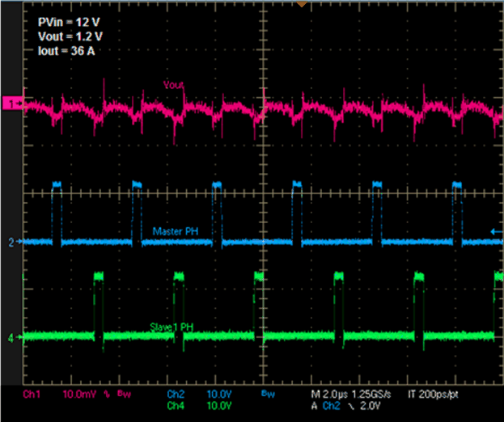Image resolution: width=504 pixels, height=422 pixels.
Task: Click the 1.25GS/s sample rate readout
Action: [x=371, y=395]
